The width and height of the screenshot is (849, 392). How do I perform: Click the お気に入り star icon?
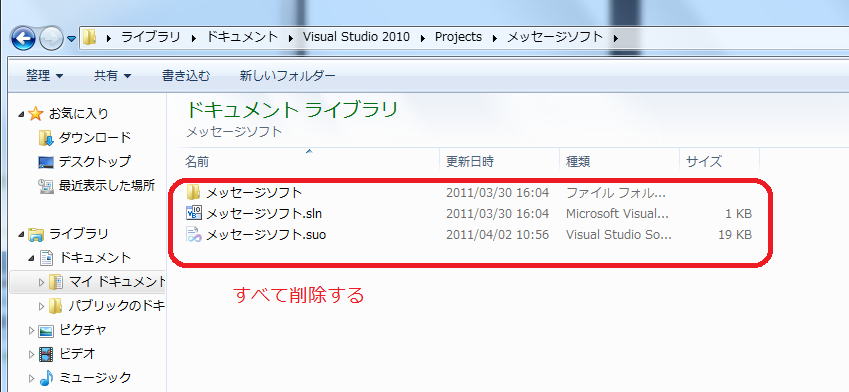pos(35,114)
